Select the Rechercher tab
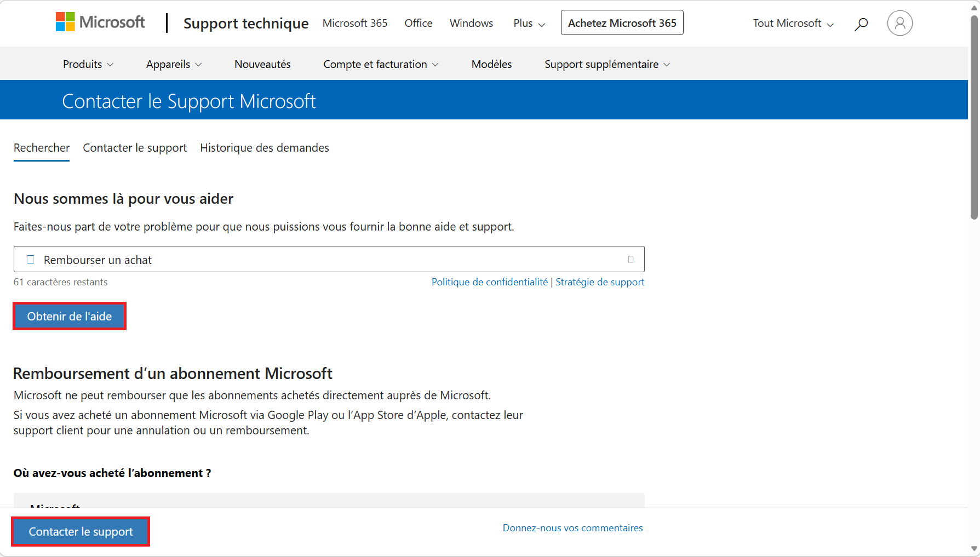 point(42,148)
